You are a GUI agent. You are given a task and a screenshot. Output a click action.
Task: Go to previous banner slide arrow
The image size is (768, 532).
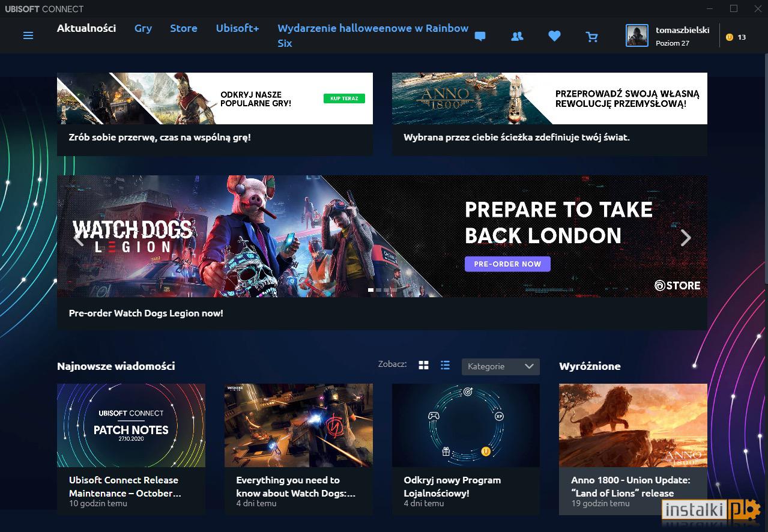click(x=78, y=238)
